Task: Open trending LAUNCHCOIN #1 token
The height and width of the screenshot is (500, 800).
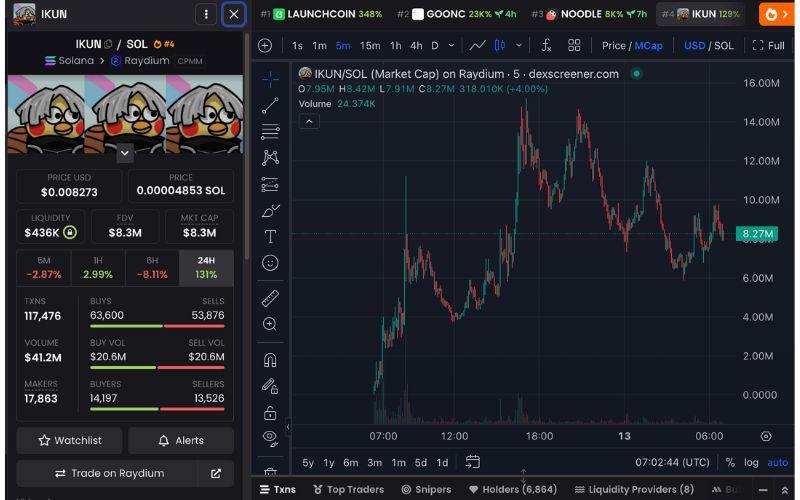Action: (x=321, y=14)
